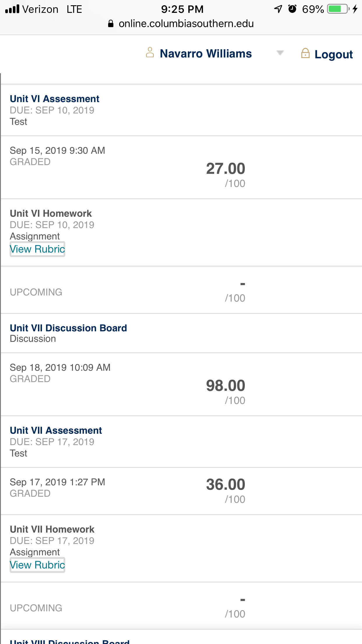Select the 27.00 graded score

(226, 169)
